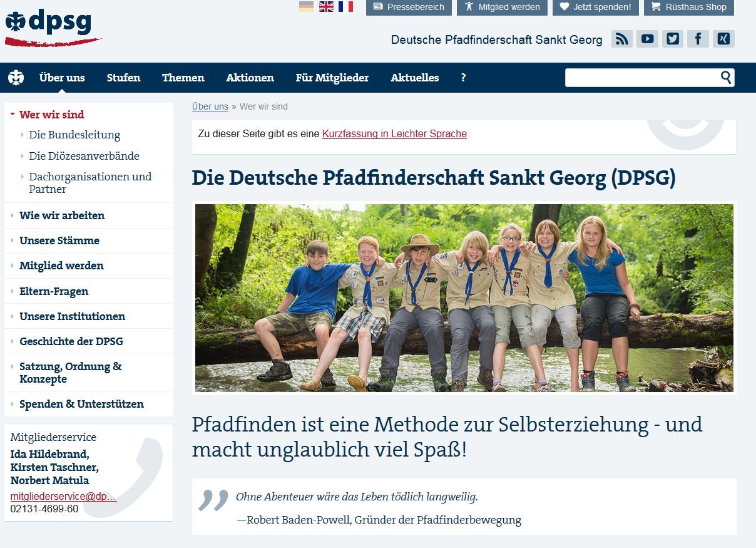Switch to German language flag
This screenshot has height=548, width=756.
(306, 7)
